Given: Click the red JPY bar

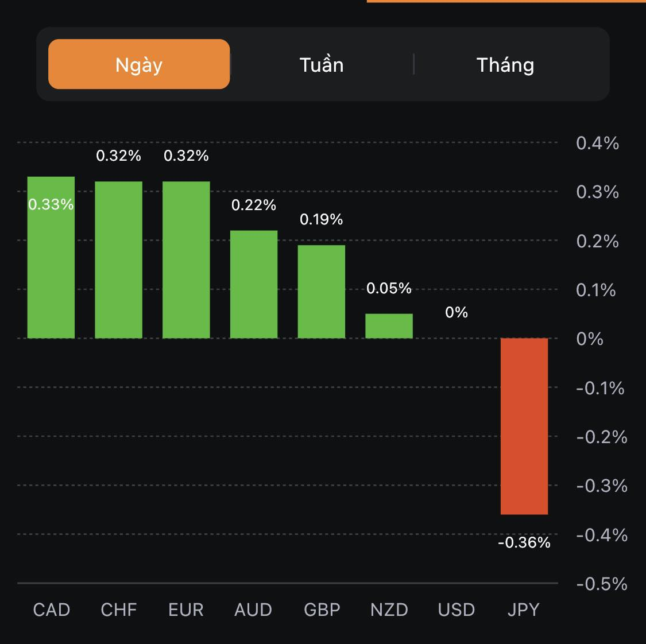Looking at the screenshot, I should (x=524, y=426).
